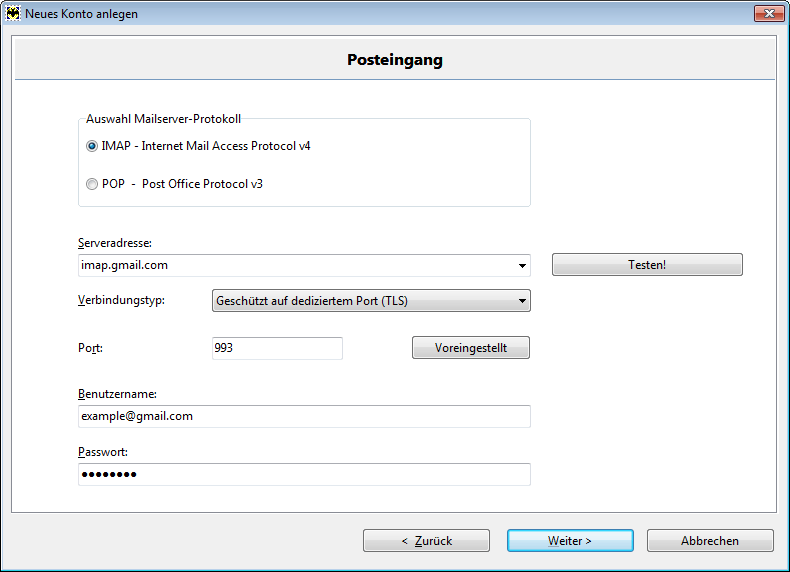Expand the Serveradresse dropdown arrow
The height and width of the screenshot is (572, 790).
point(522,266)
